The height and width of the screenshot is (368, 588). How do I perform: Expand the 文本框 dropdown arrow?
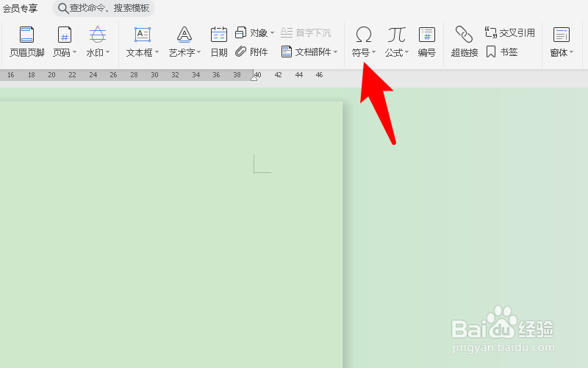[x=157, y=52]
